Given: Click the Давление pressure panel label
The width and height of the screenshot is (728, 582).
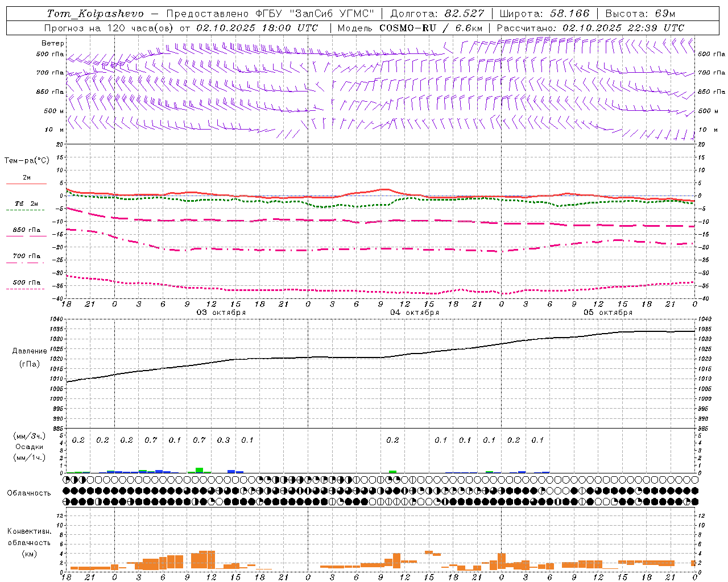Looking at the screenshot, I should point(30,351).
